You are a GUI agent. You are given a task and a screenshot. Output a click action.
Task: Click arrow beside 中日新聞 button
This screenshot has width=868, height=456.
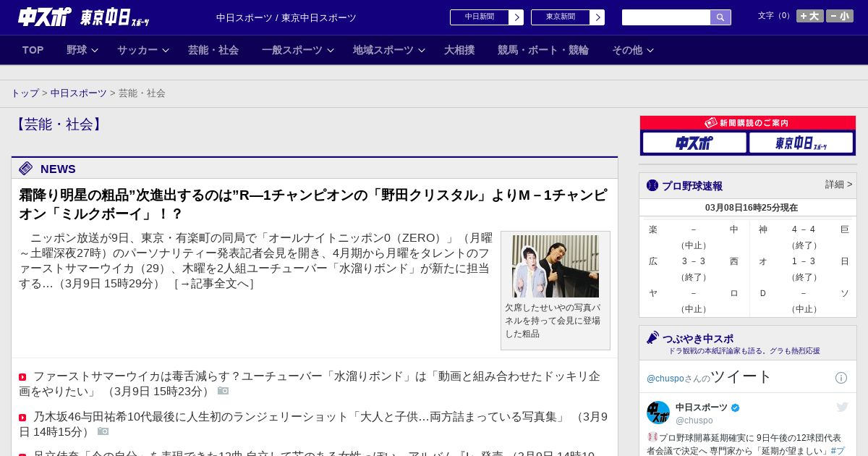[516, 17]
